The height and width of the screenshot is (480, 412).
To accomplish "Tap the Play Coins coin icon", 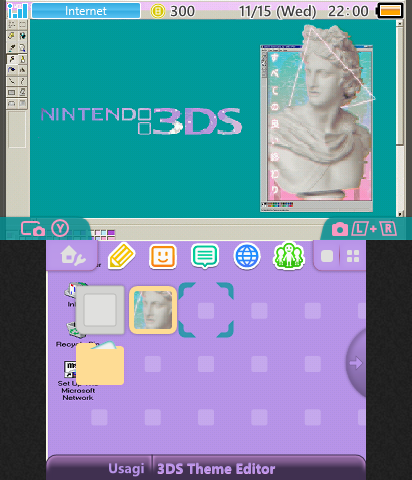I will [158, 11].
